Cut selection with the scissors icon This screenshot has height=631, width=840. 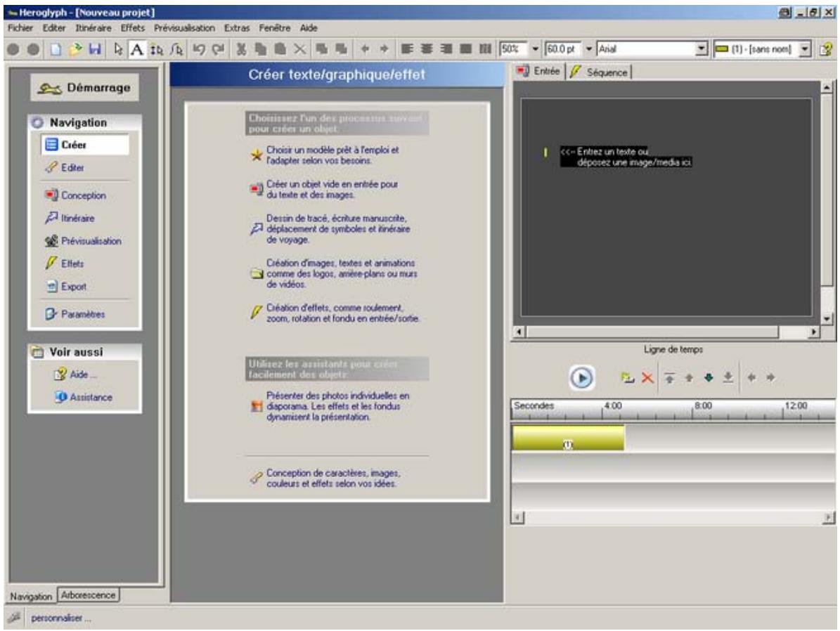[241, 49]
